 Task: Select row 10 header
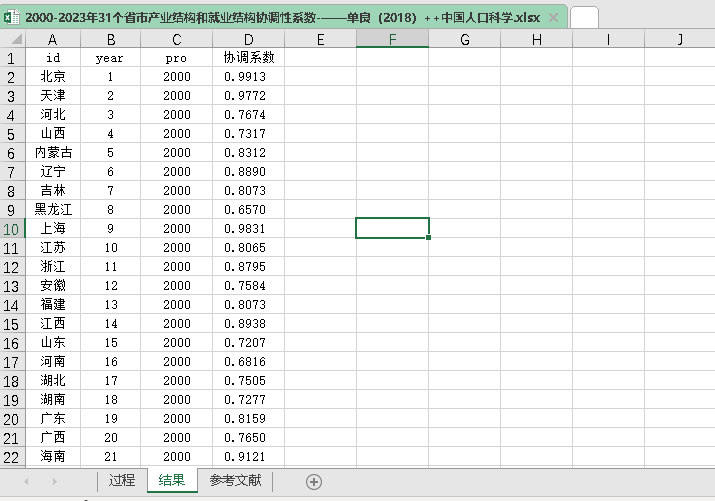pos(12,229)
